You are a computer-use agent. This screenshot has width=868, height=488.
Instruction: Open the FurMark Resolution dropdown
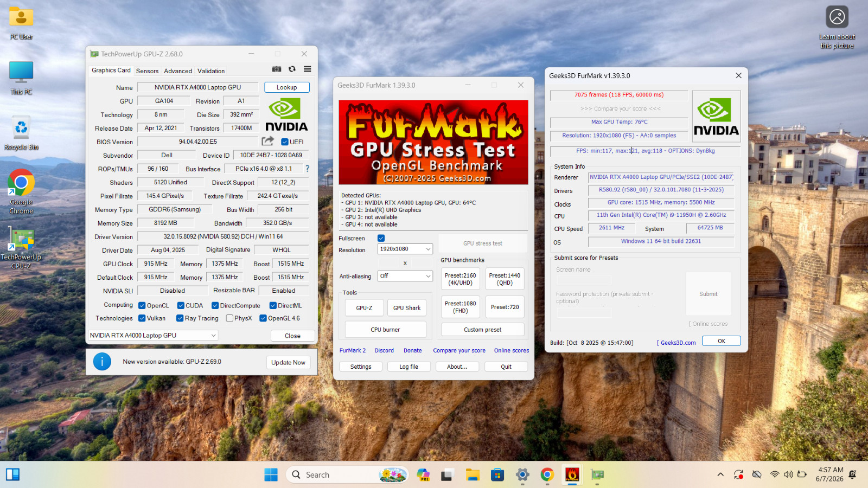pyautogui.click(x=405, y=249)
